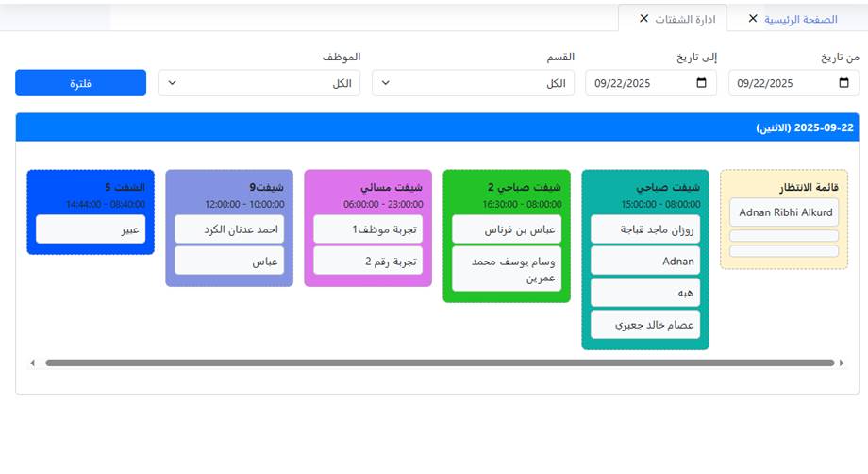This screenshot has width=868, height=474.
Task: Choose احمد عدنان الكرد in شيفت9
Action: click(229, 229)
